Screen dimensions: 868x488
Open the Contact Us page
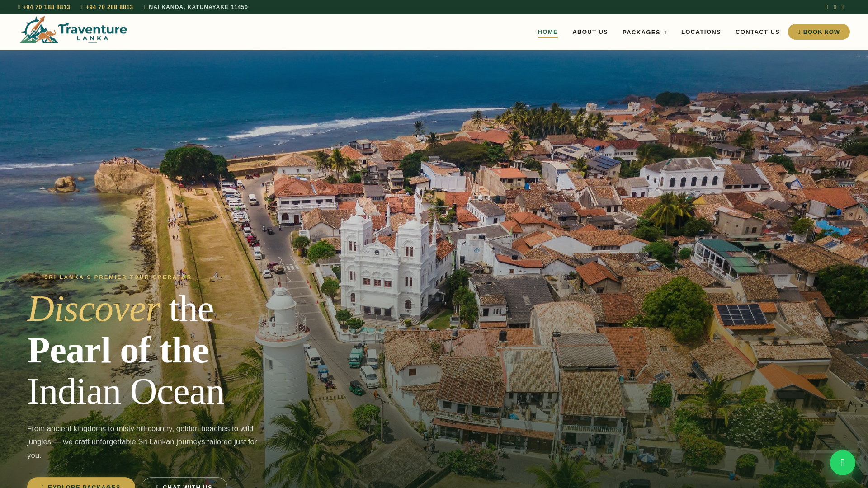tap(757, 32)
